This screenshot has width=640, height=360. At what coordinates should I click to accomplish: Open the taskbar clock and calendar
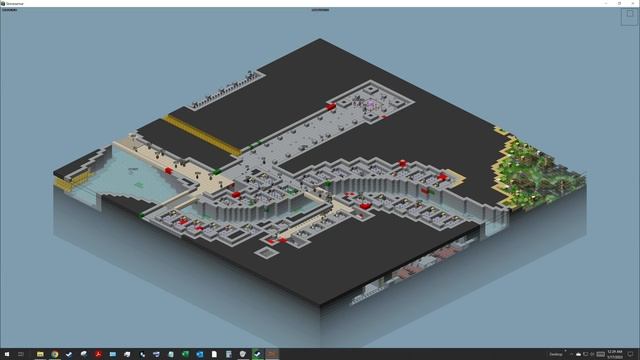[615, 354]
